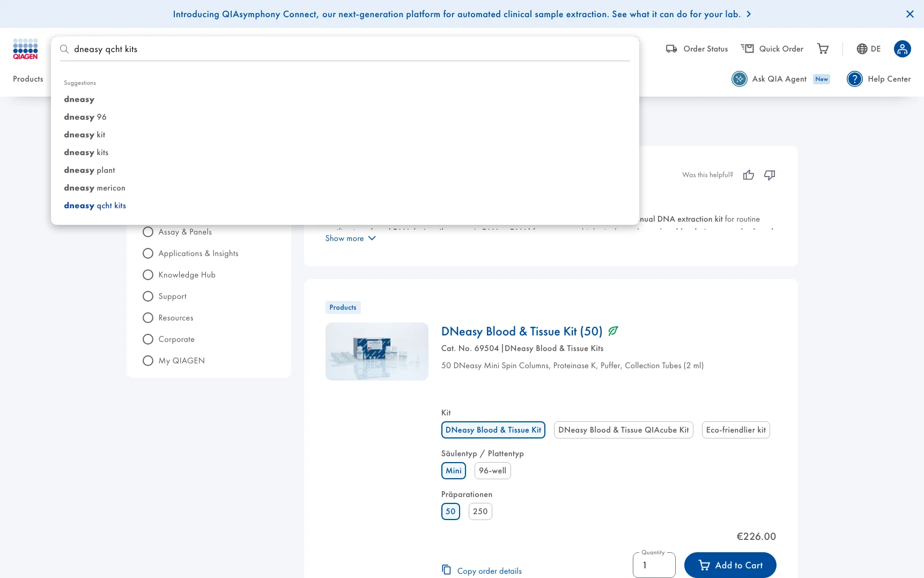Open the Products menu
The width and height of the screenshot is (924, 578).
[28, 79]
